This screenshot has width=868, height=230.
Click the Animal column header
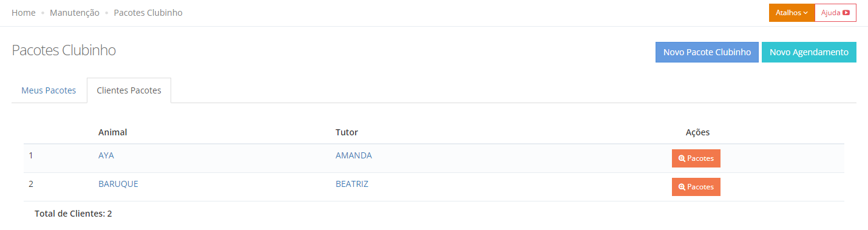pos(112,132)
